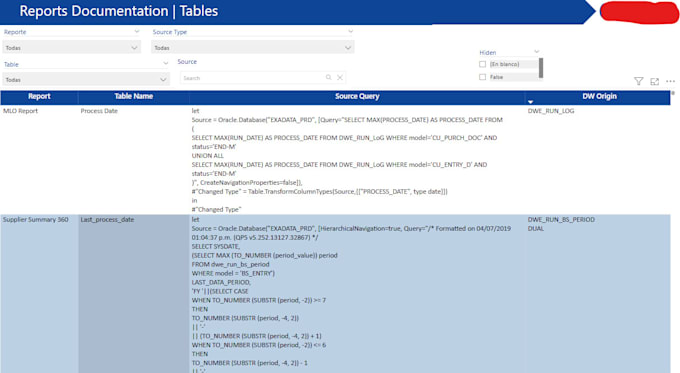Select the Supplier Summary 360 cell

[x=36, y=219]
